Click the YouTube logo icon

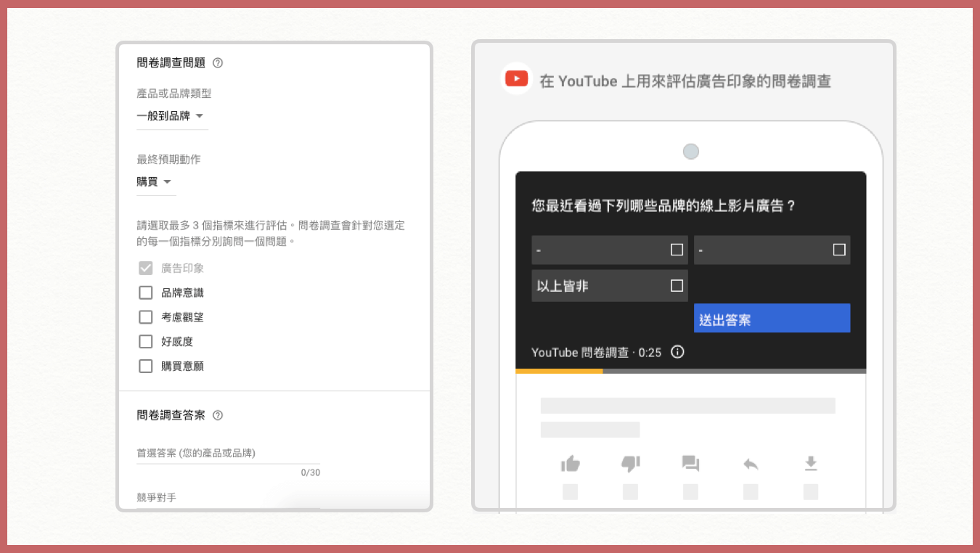(517, 79)
